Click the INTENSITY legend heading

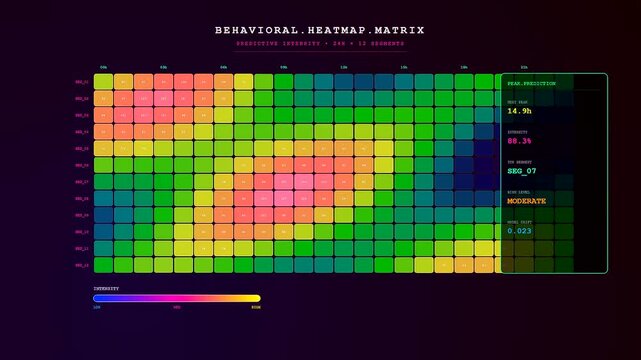pyautogui.click(x=106, y=288)
